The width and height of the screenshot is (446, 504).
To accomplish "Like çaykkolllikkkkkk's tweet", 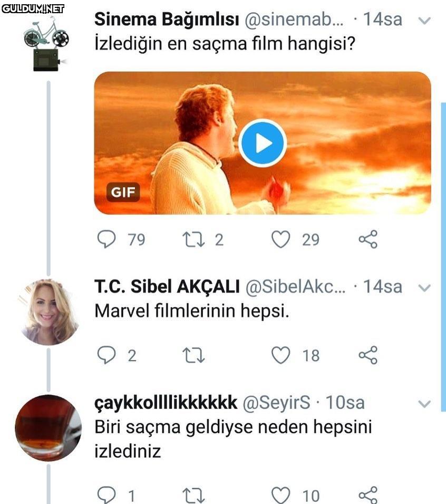I will pyautogui.click(x=280, y=495).
